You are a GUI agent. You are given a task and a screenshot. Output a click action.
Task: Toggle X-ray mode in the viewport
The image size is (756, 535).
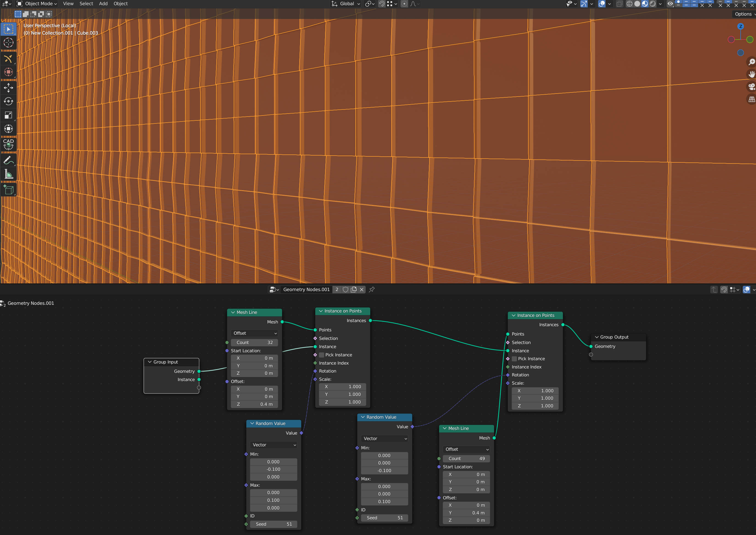(620, 4)
